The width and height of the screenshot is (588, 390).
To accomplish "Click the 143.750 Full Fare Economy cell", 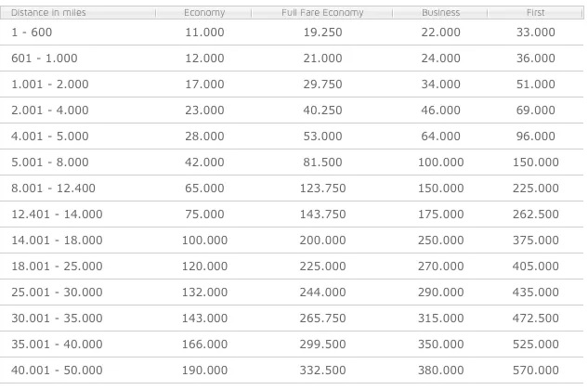I will click(x=322, y=214).
